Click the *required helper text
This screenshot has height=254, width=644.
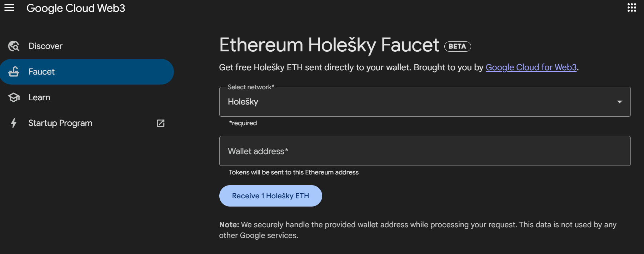tap(243, 123)
